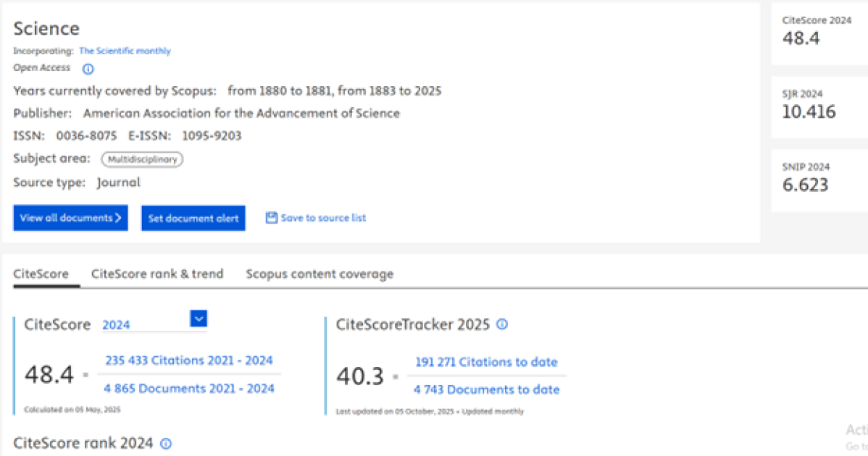
Task: Click the View all documents button
Action: (70, 218)
